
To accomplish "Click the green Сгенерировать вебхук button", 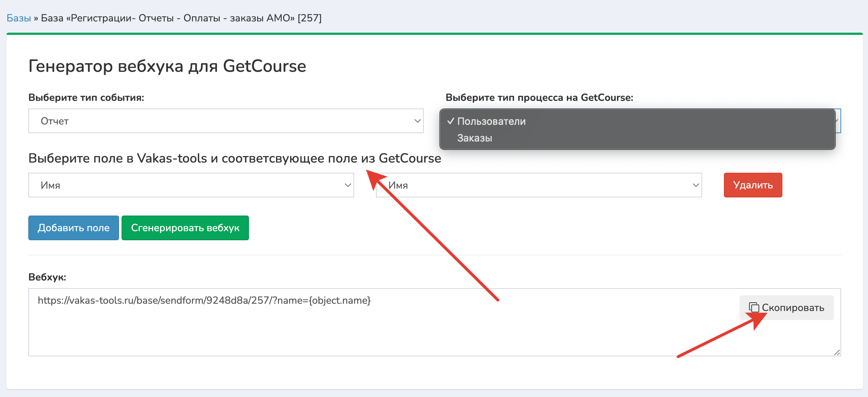I will (x=185, y=228).
